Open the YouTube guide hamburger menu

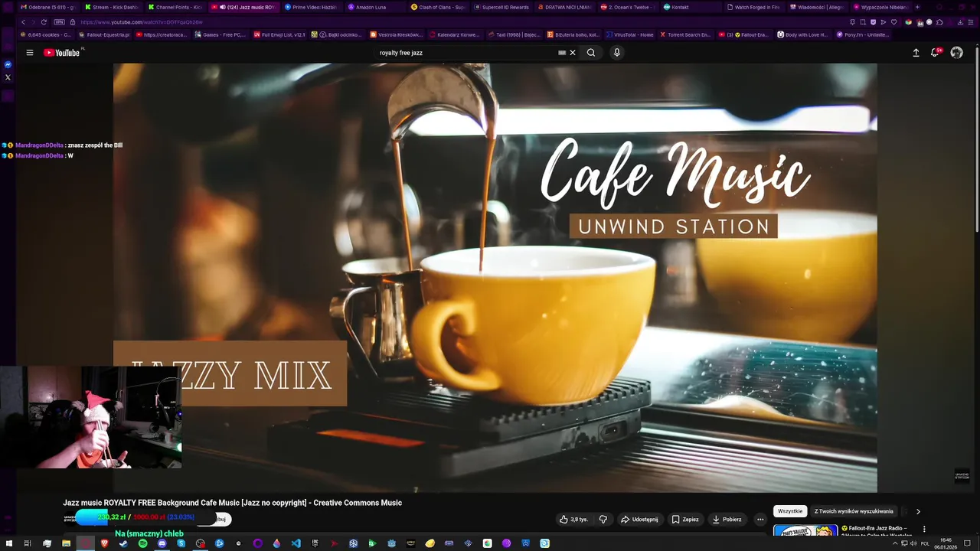(x=30, y=53)
